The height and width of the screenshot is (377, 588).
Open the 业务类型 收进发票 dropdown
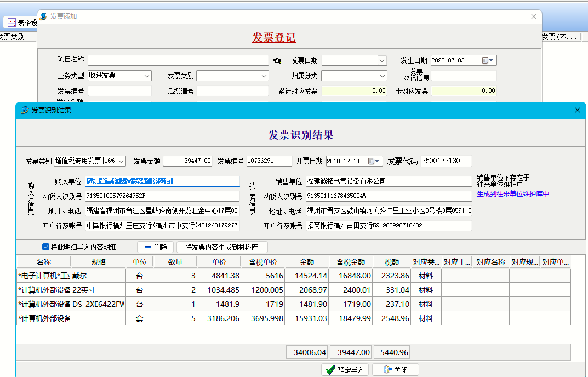pyautogui.click(x=147, y=76)
